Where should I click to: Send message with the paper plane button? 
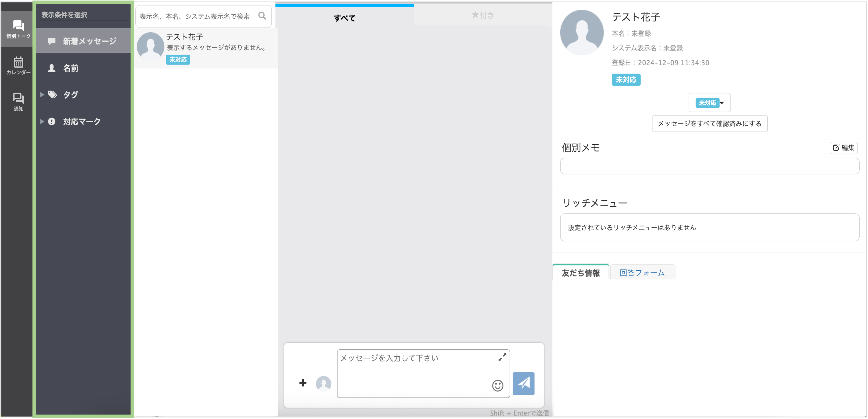pyautogui.click(x=523, y=383)
